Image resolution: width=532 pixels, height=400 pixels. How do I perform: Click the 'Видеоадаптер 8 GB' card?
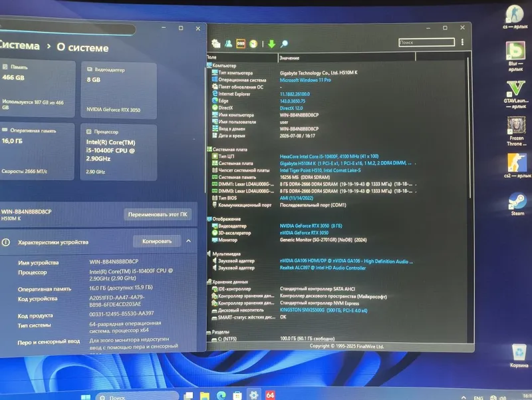coord(118,91)
